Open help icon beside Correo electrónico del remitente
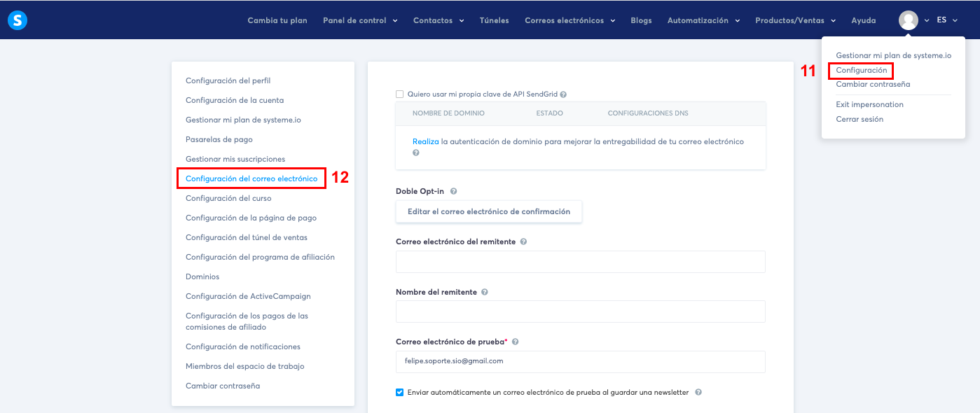Image resolution: width=980 pixels, height=413 pixels. tap(523, 241)
